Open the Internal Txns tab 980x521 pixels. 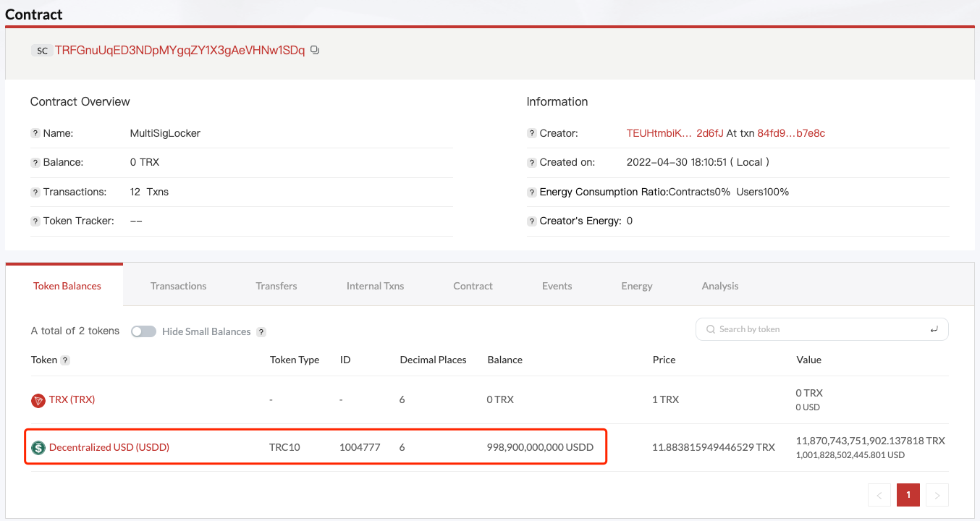tap(375, 286)
